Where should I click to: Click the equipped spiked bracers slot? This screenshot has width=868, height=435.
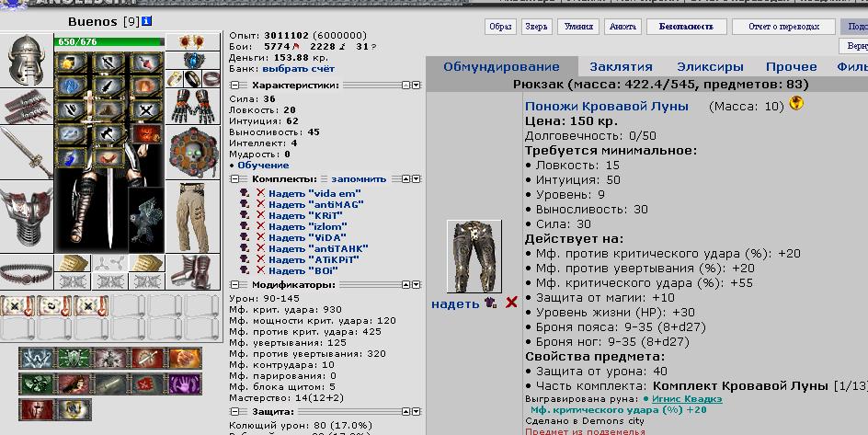click(27, 107)
